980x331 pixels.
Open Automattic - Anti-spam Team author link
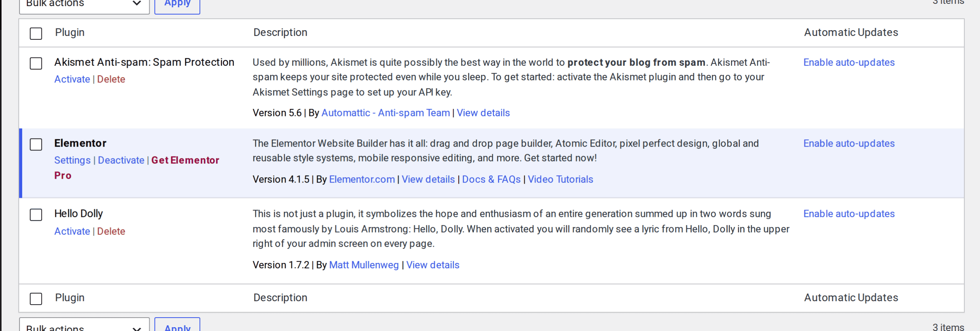(385, 113)
